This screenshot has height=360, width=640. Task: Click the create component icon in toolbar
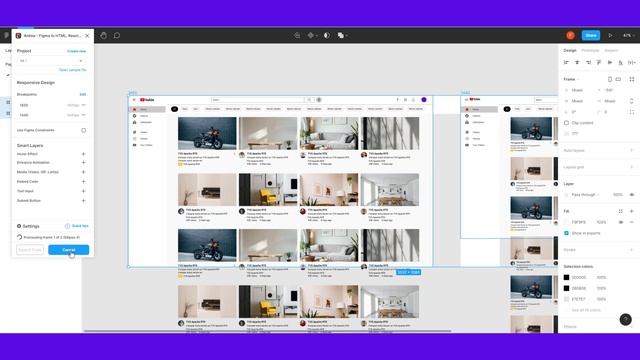click(x=311, y=36)
